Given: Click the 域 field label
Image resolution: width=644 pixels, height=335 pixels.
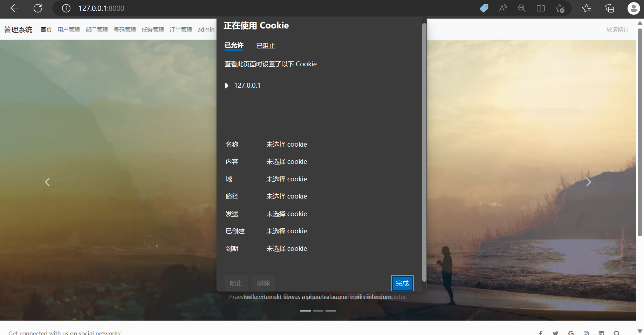Looking at the screenshot, I should click(229, 179).
